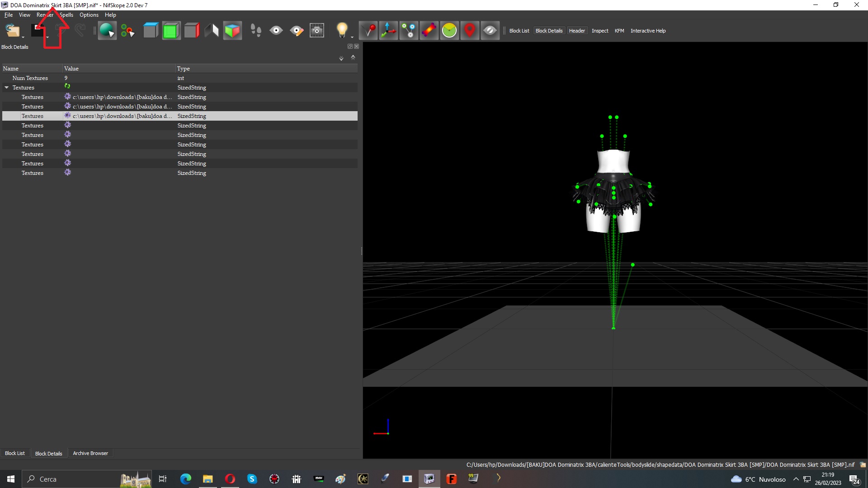Screen dimensions: 868x488
Task: Toggle the nodes display
Action: [409, 31]
